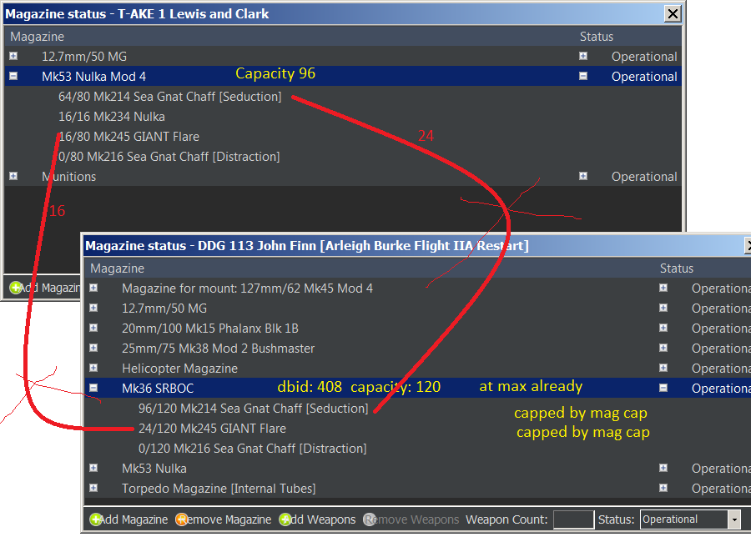Collapse status of Mk53 Nulka Mod 4 row

[583, 76]
